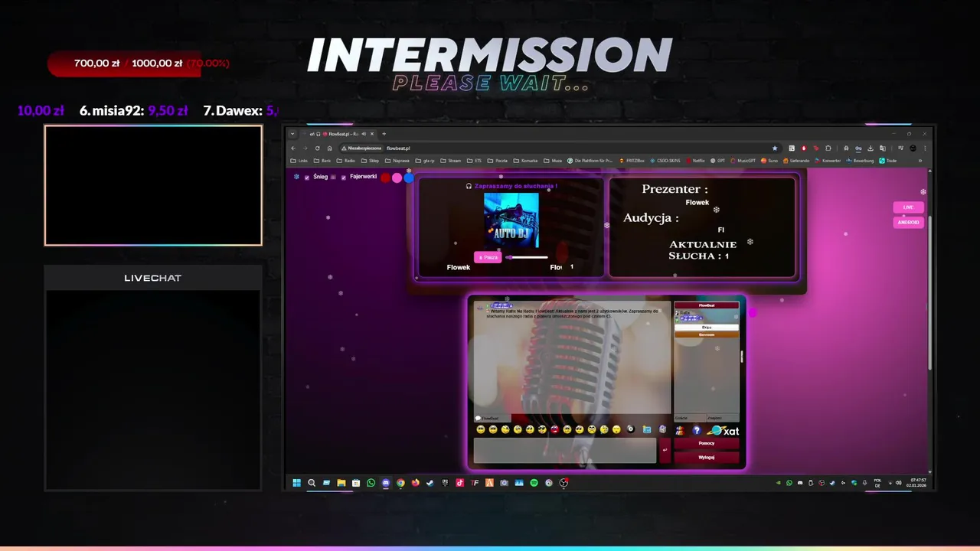
Task: Open Windows taskbar search
Action: coord(312,483)
